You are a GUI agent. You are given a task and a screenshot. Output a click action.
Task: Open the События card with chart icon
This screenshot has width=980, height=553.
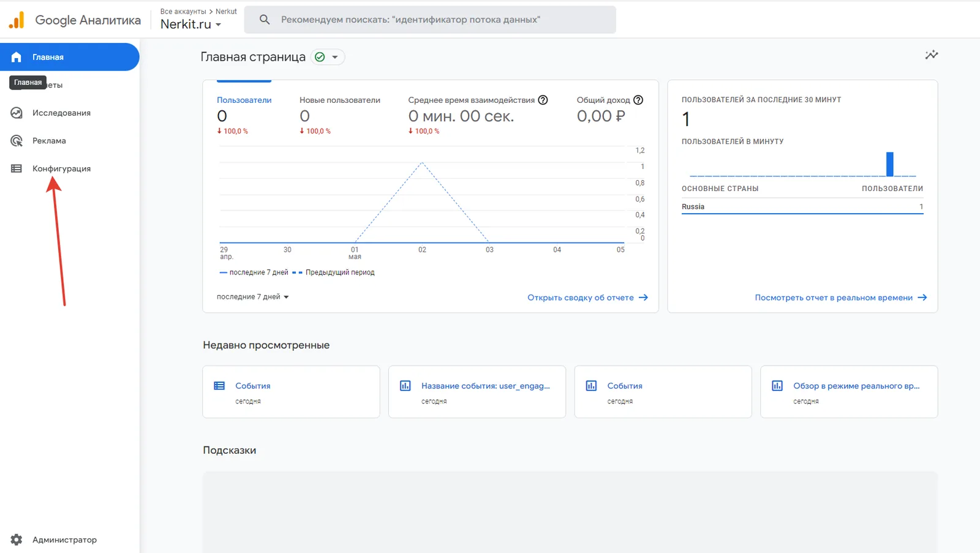(x=663, y=392)
